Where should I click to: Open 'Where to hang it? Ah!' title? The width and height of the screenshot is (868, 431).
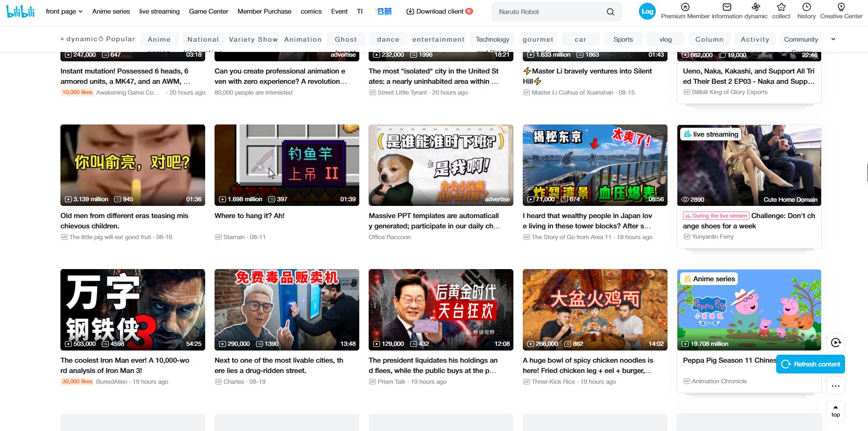pyautogui.click(x=249, y=216)
